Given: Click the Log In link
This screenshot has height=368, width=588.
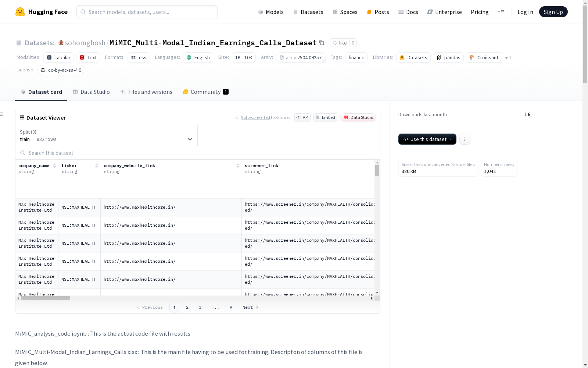Looking at the screenshot, I should 525,12.
